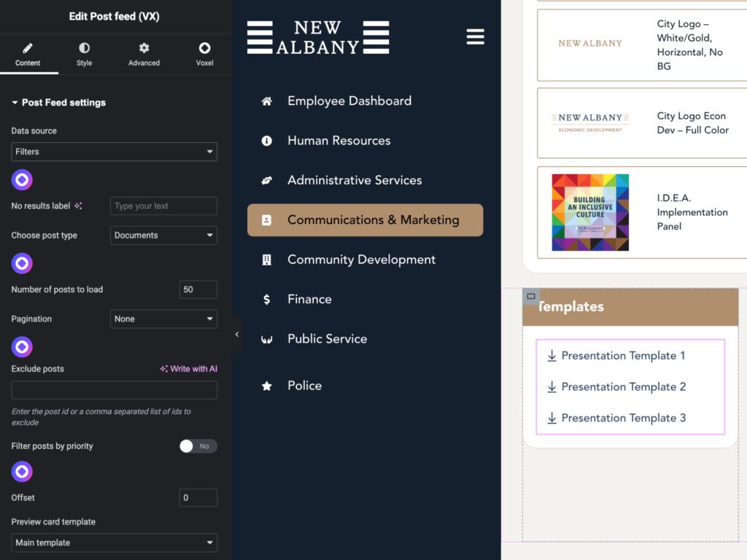Collapse the Post Feed settings section
Image resolution: width=747 pixels, height=560 pixels.
click(58, 102)
